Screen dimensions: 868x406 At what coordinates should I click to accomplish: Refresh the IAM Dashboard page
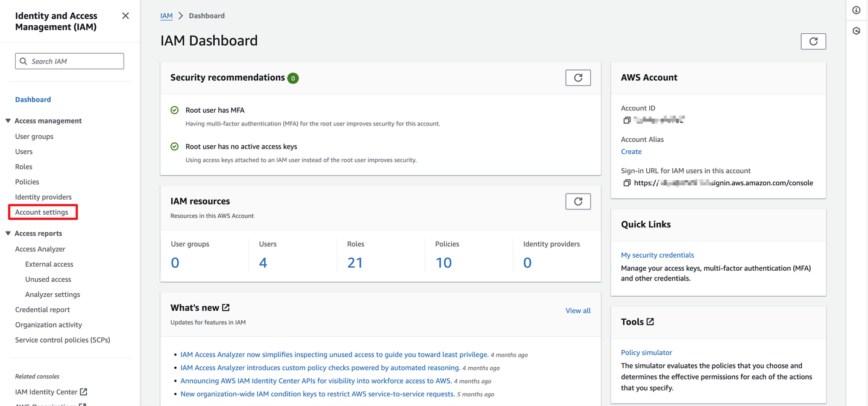(x=813, y=41)
